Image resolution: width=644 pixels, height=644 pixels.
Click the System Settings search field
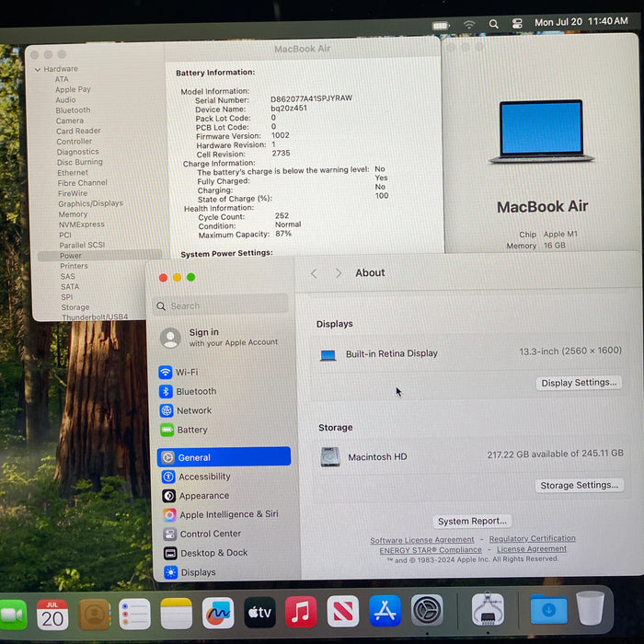point(221,305)
